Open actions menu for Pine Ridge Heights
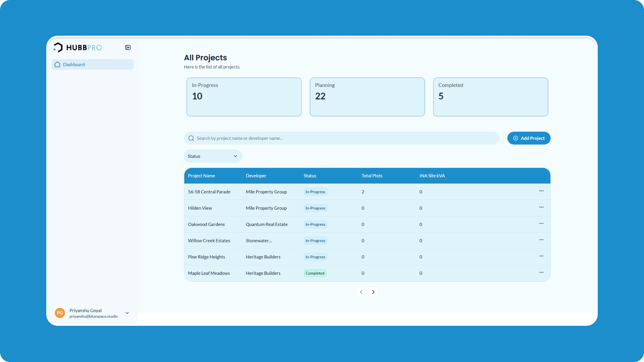Image resolution: width=644 pixels, height=362 pixels. point(541,256)
